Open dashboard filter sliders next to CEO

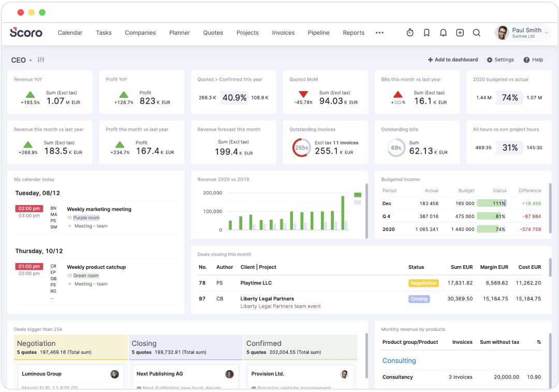click(41, 60)
